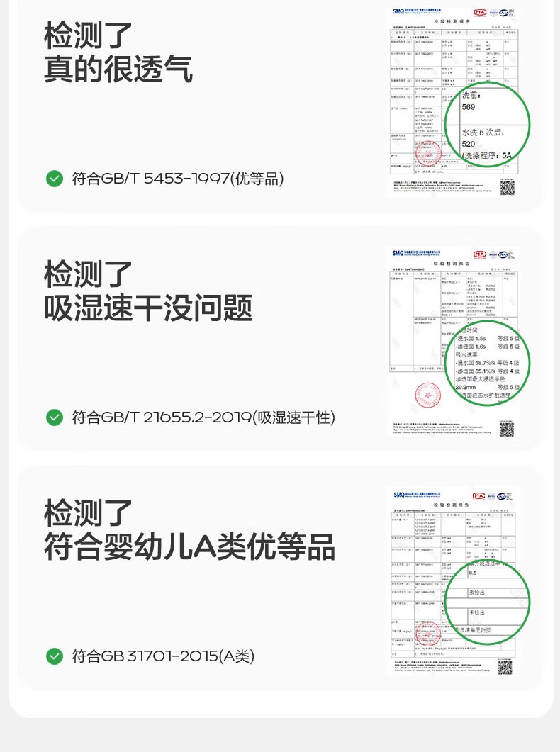Click red stamp on the first report

tap(427, 154)
